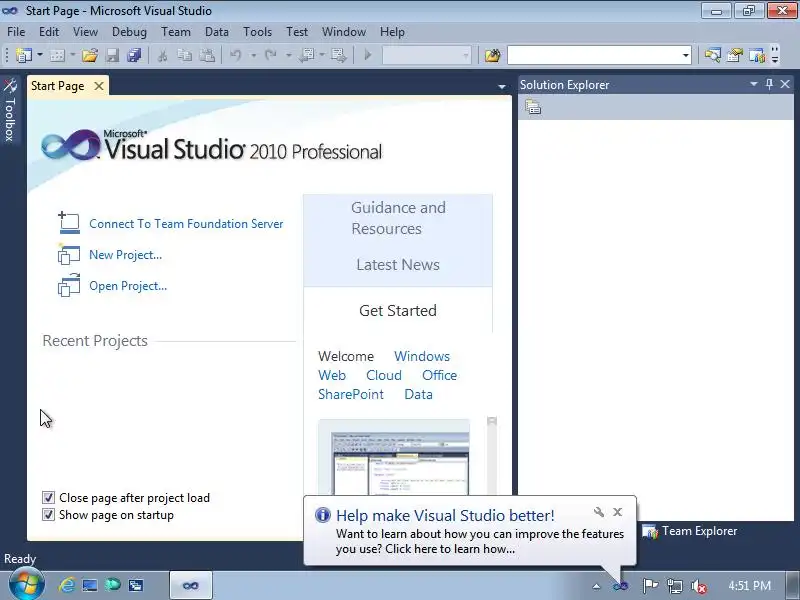Click the Navigate Forward toolbar icon
Viewport: 800px width, 600px height.
click(338, 55)
